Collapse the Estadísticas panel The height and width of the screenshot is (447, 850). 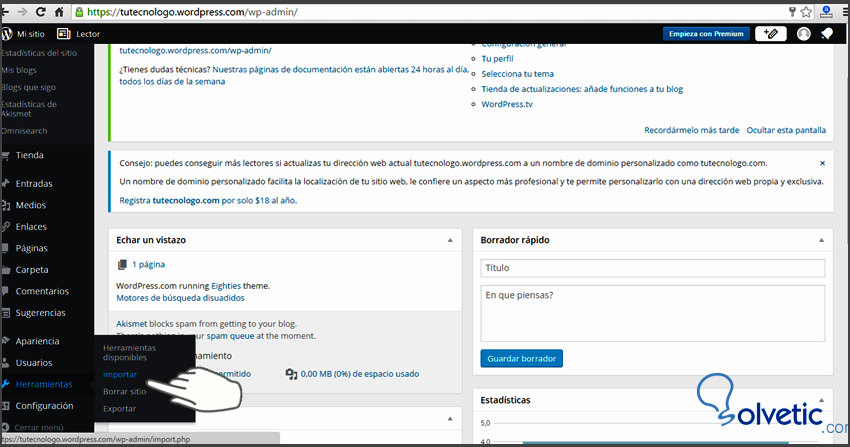pos(821,400)
